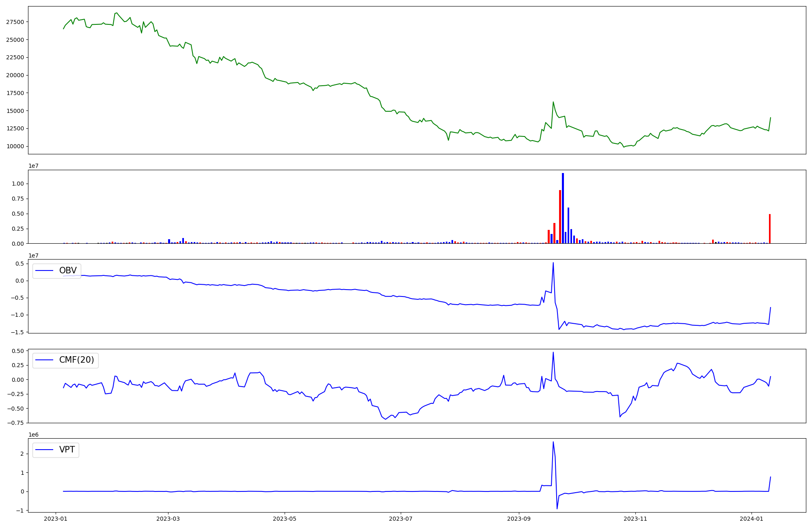Image resolution: width=812 pixels, height=528 pixels.
Task: Select the 2023-01 date tick label
Action: pos(55,519)
